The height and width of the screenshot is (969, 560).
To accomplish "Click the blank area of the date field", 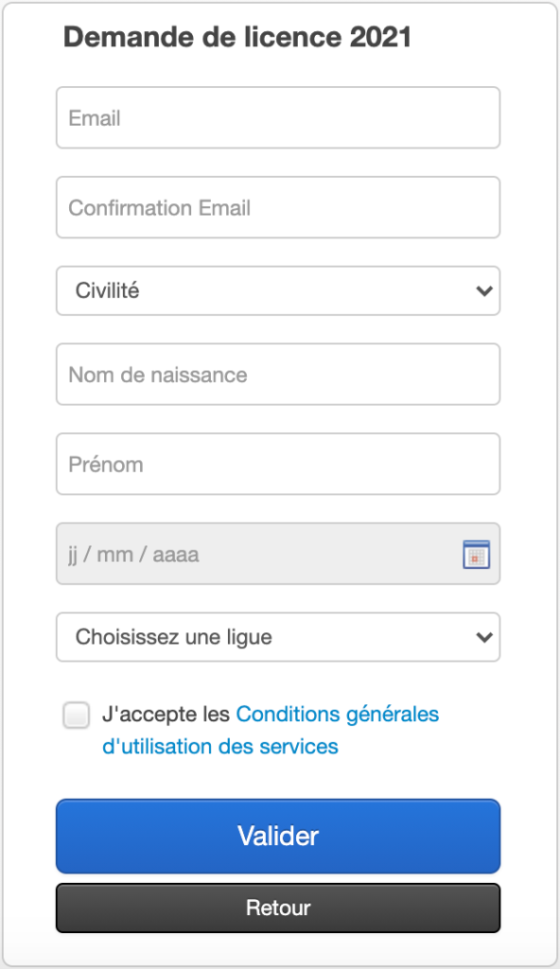I will click(327, 554).
